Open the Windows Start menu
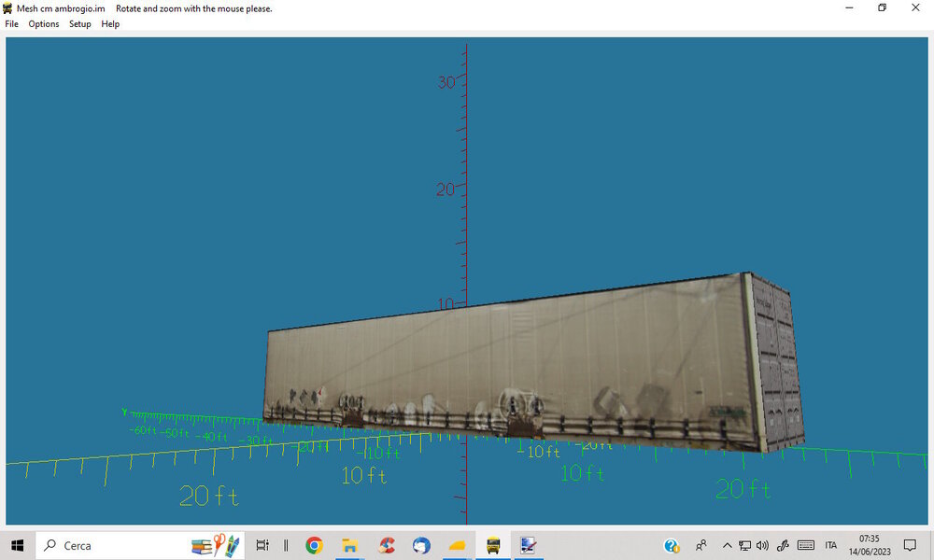 point(17,545)
